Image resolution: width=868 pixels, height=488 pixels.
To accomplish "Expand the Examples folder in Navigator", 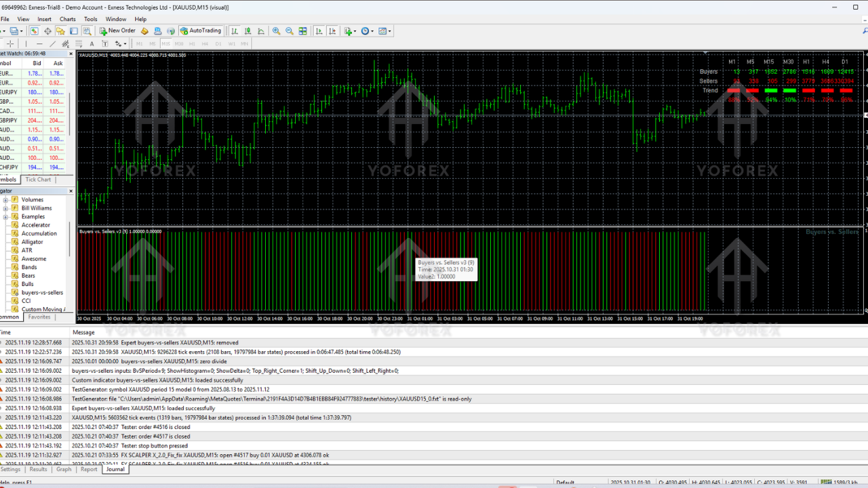I will (x=5, y=217).
